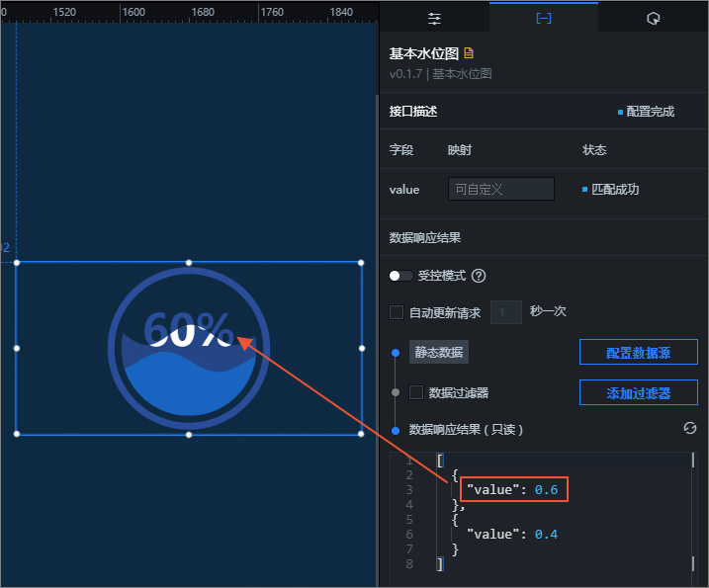The width and height of the screenshot is (709, 588).
Task: Click the value field name
Action: (x=404, y=190)
